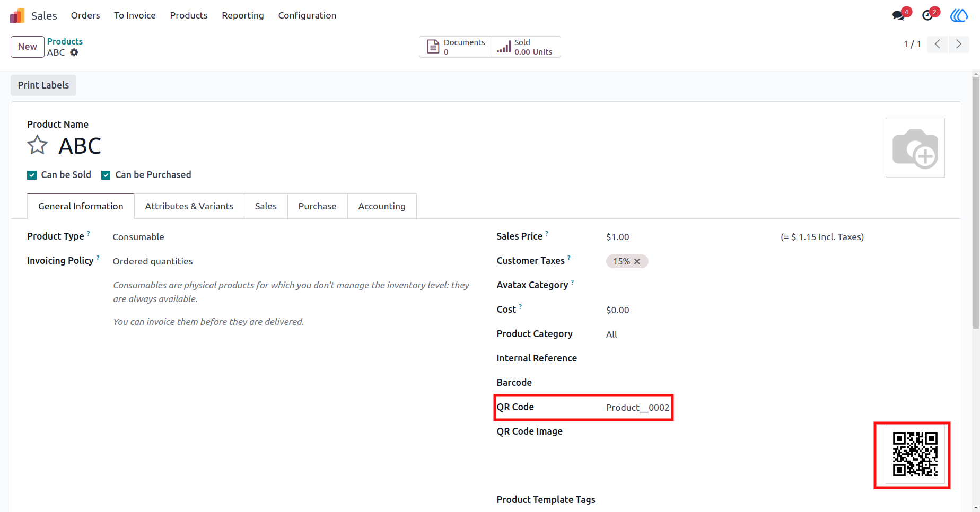Viewport: 980px width, 512px height.
Task: Go to next record arrow
Action: 959,44
